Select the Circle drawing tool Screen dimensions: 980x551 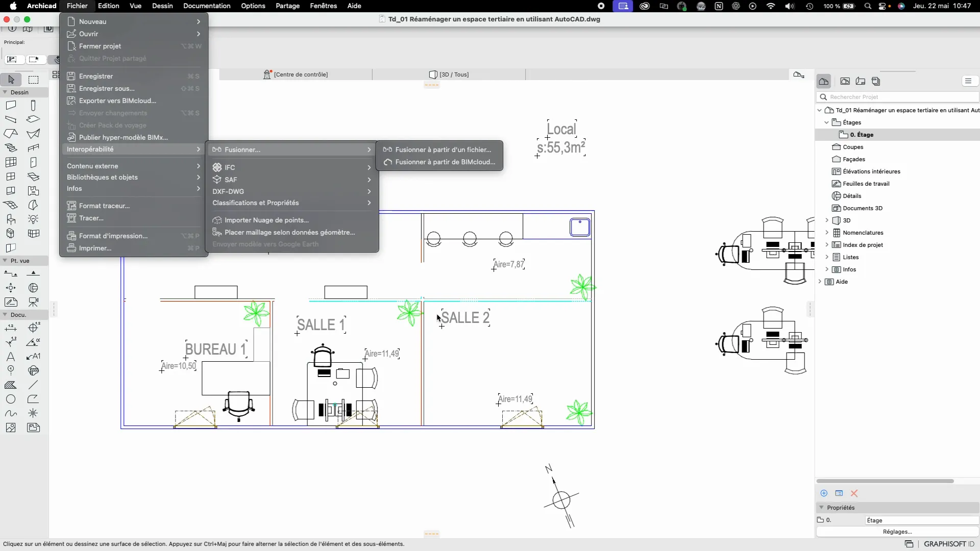(11, 399)
